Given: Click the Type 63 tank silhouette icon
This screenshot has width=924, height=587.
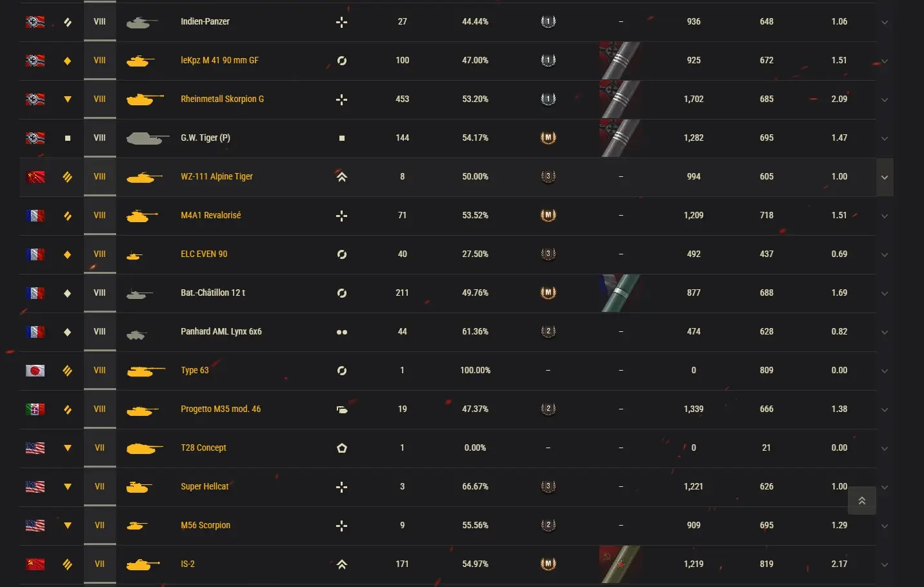Looking at the screenshot, I should (145, 371).
